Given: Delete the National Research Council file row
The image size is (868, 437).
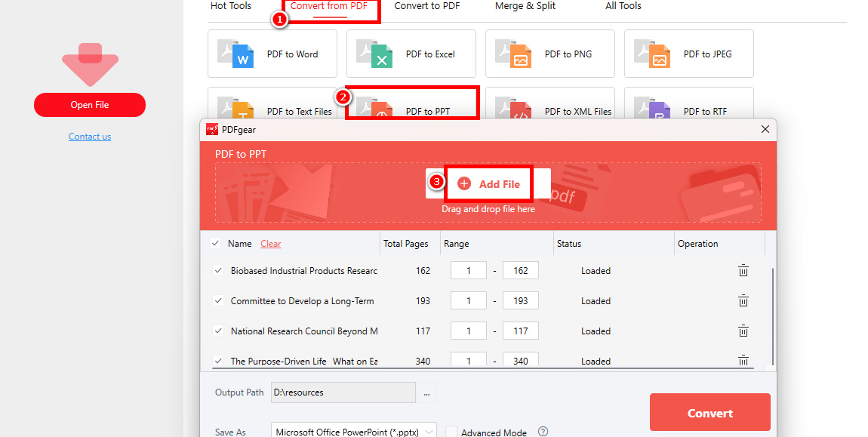Looking at the screenshot, I should (743, 331).
